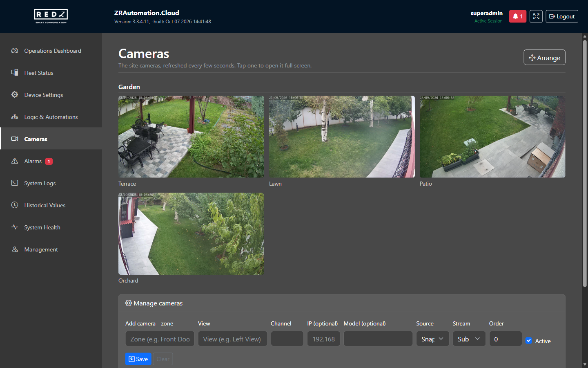Select Historical Values in sidebar
The height and width of the screenshot is (368, 588).
[x=51, y=205]
